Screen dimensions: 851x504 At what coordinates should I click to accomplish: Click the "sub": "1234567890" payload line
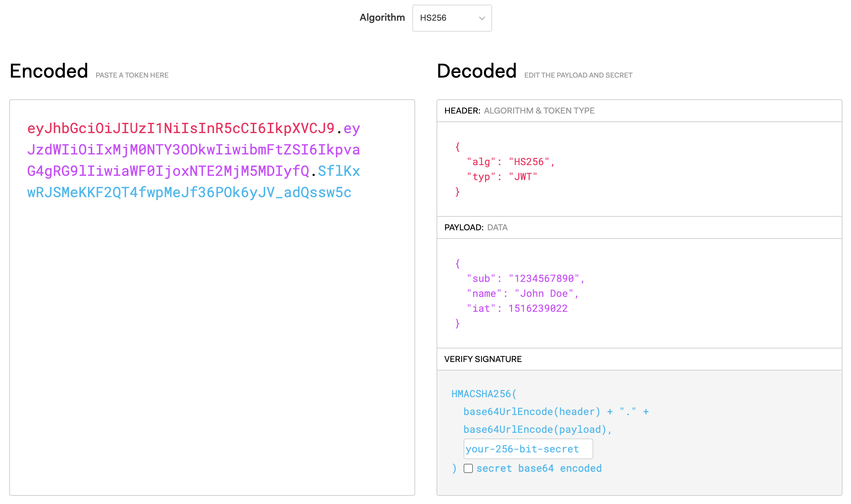pos(526,279)
